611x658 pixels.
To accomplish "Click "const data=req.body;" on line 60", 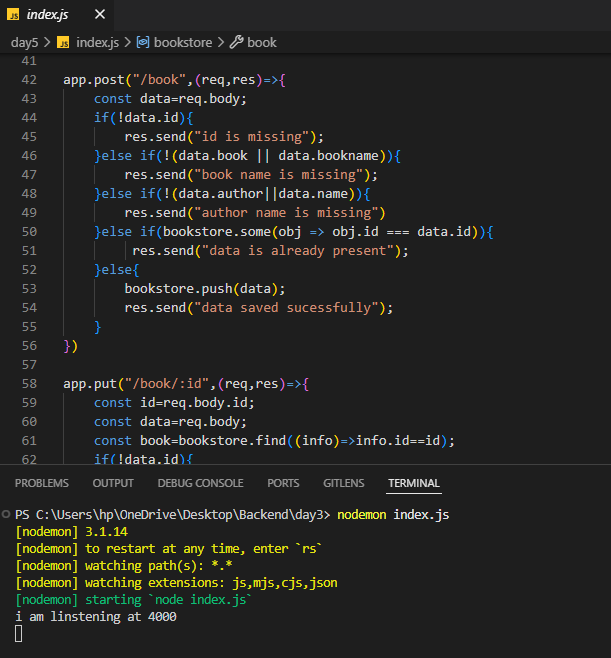I will click(170, 421).
